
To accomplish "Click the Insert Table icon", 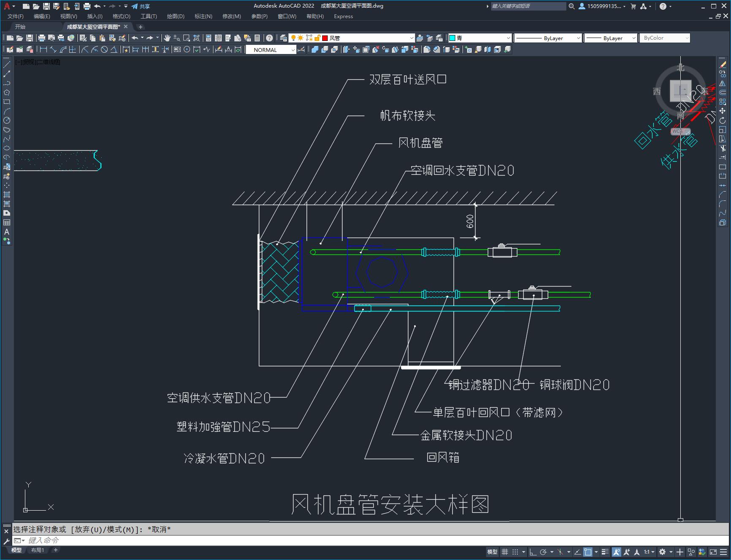I will coord(6,223).
